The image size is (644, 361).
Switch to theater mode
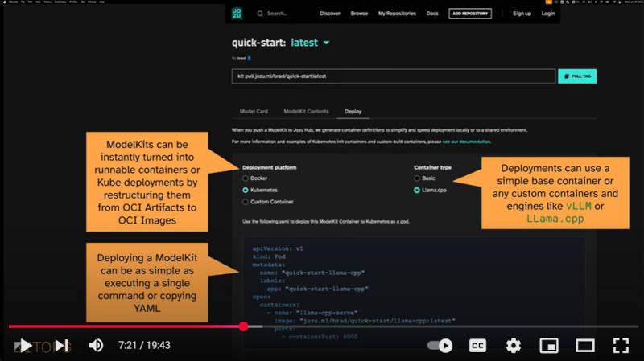pyautogui.click(x=585, y=346)
